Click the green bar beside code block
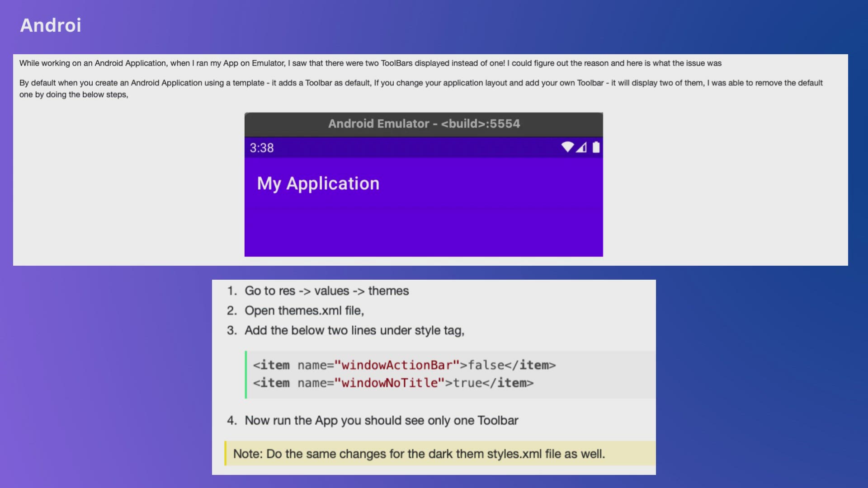Image resolution: width=868 pixels, height=488 pixels. point(246,375)
